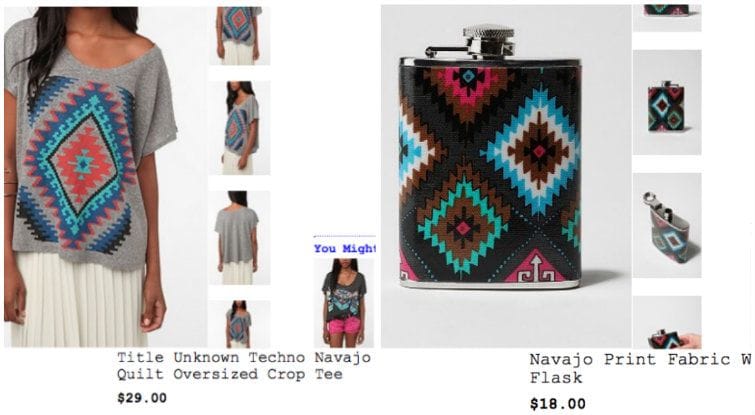The image size is (755, 415).
Task: Select the bottom full-length tee thumbnail
Action: [x=239, y=324]
